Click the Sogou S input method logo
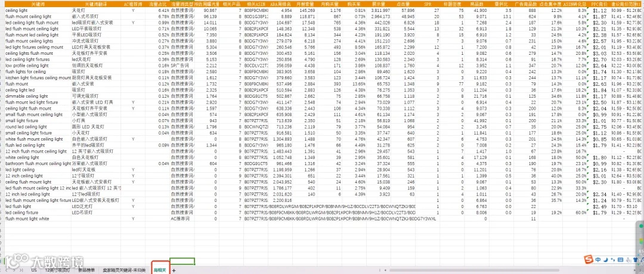 pyautogui.click(x=589, y=260)
